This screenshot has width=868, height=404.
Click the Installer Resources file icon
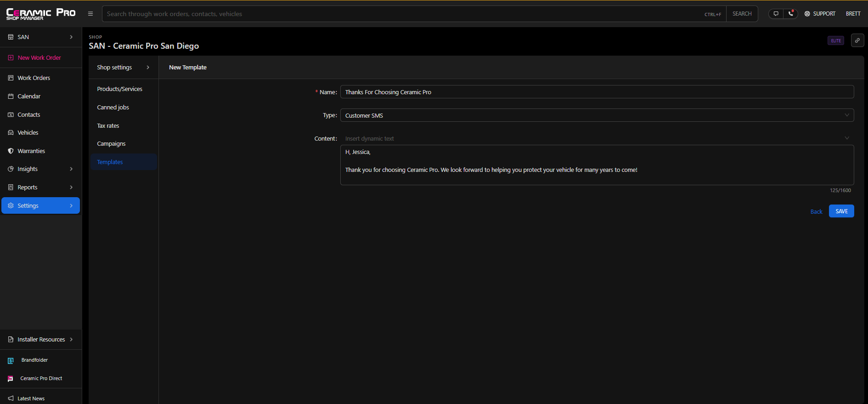coord(11,340)
